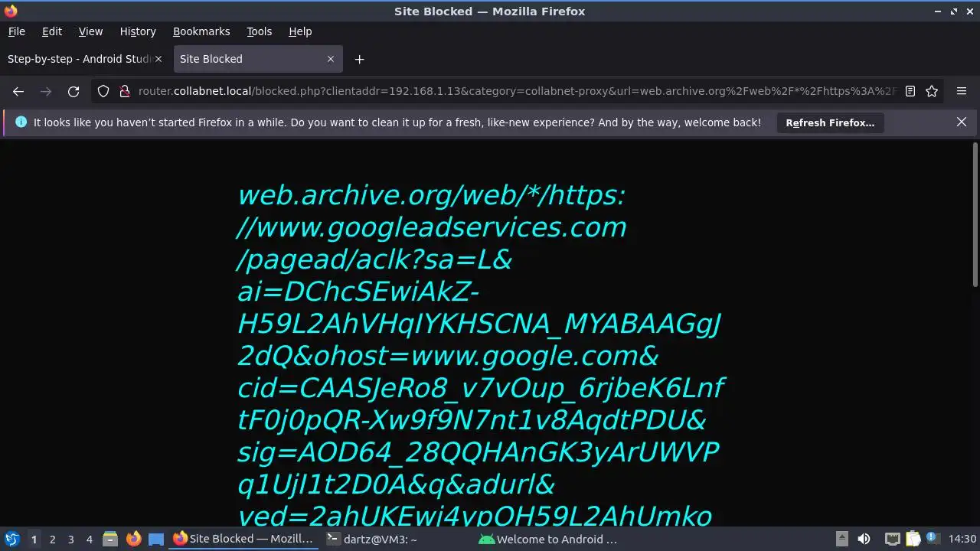Click Refresh Firefox button

click(830, 122)
